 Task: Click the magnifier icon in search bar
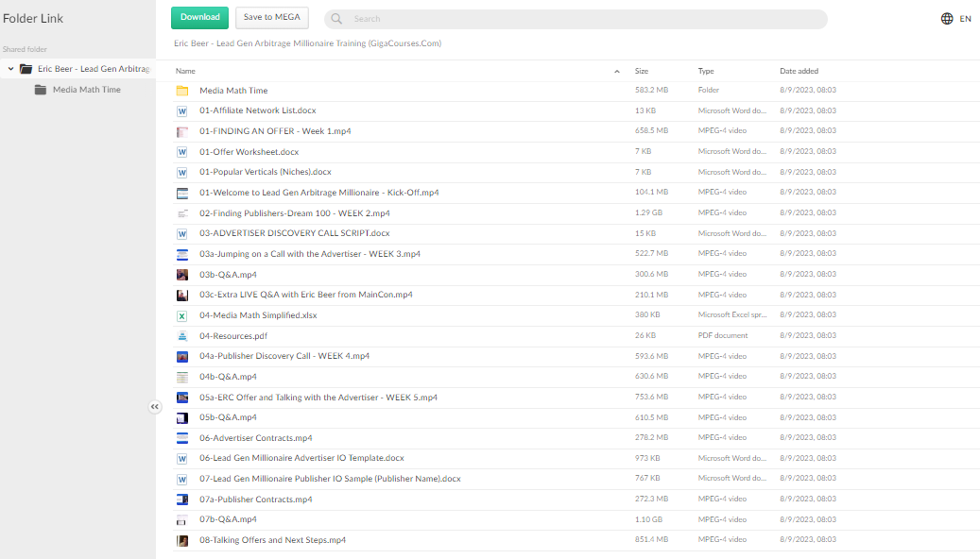tap(338, 19)
